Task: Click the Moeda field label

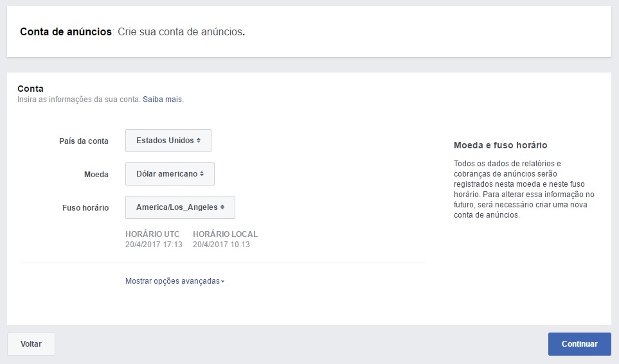Action: pyautogui.click(x=96, y=174)
